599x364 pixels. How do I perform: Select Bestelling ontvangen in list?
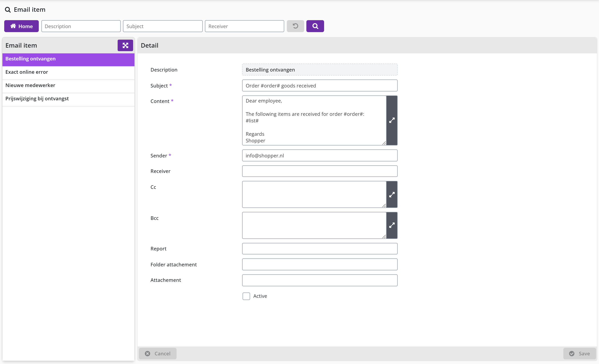[68, 60]
